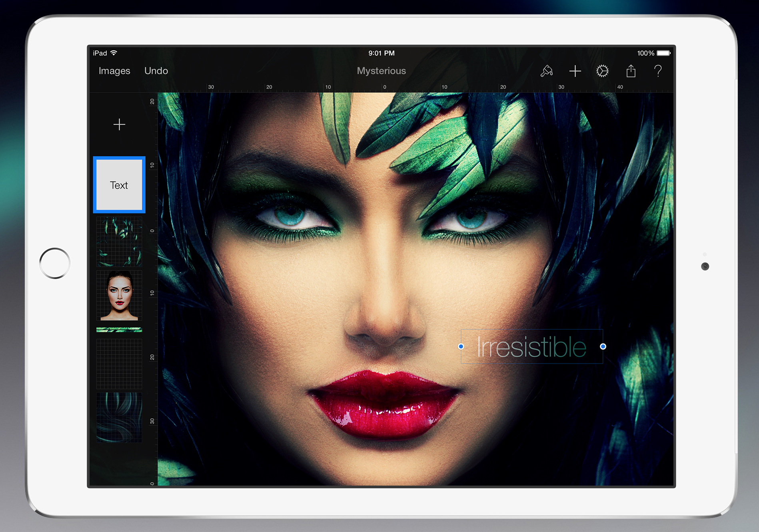Click the right handle of the Irresistible text box
This screenshot has height=532, width=759.
[603, 346]
